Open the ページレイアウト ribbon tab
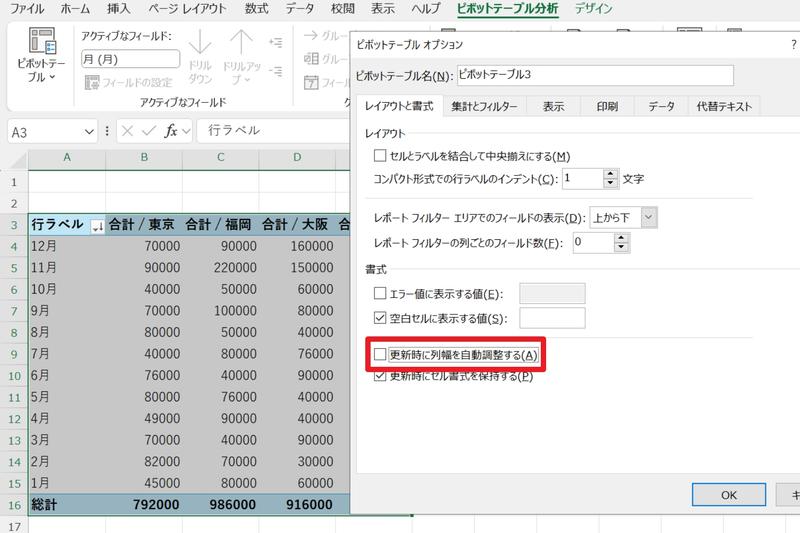This screenshot has width=800, height=533. coord(187,9)
